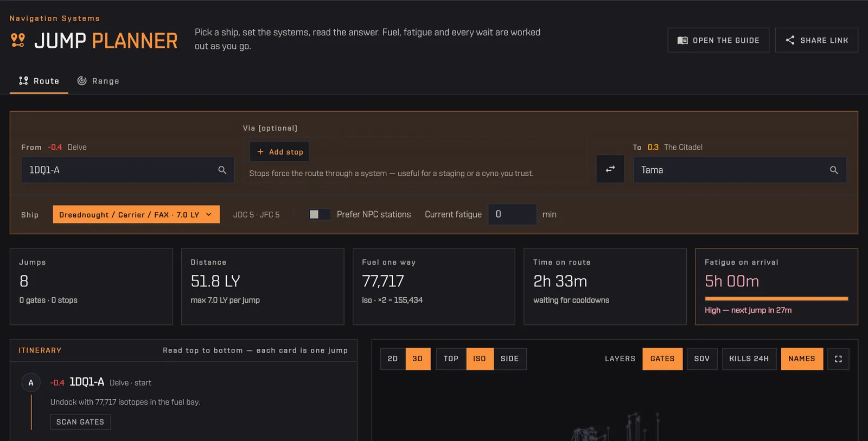
Task: Click the search icon in the From field
Action: (222, 170)
